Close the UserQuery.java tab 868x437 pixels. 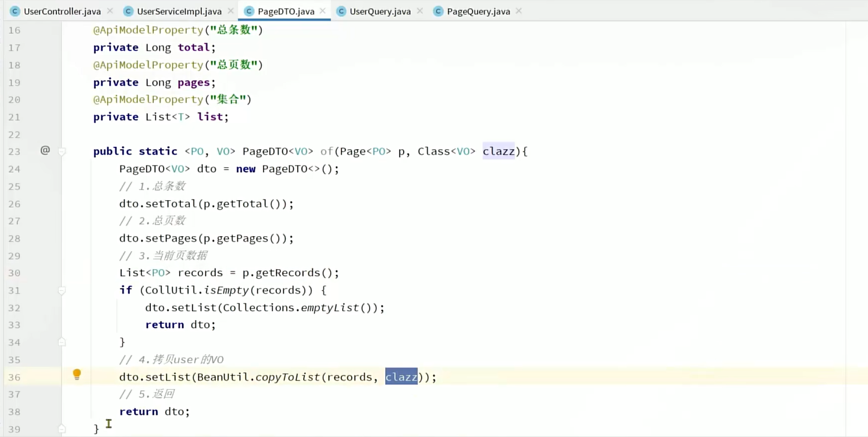pyautogui.click(x=419, y=11)
